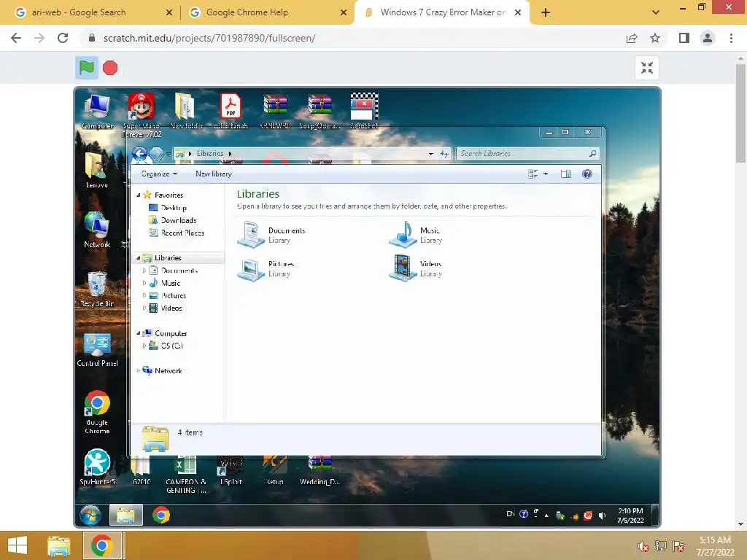Open SpyHunter5 desktop shortcut
Viewport: 747px width, 560px height.
click(x=97, y=467)
